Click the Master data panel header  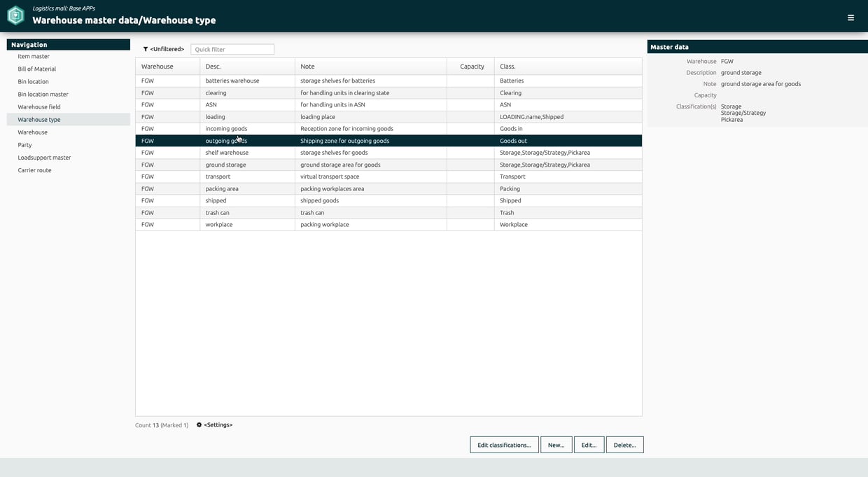(x=757, y=47)
